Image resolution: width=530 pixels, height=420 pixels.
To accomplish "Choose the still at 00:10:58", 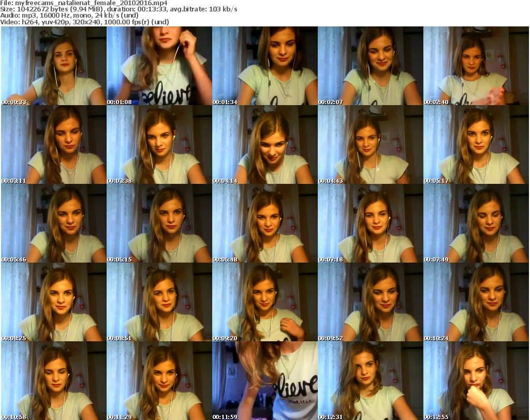I will coord(54,381).
